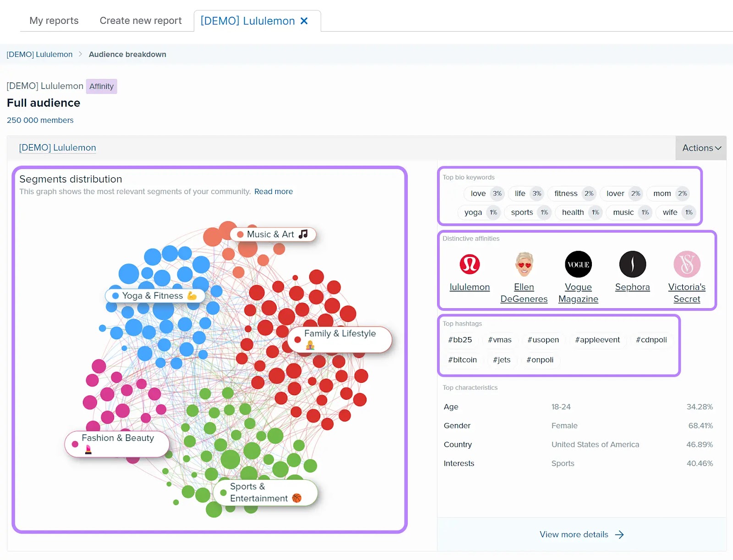The image size is (733, 560).
Task: Select the Ellen DeGeneres affinity avatar
Action: coord(524,264)
